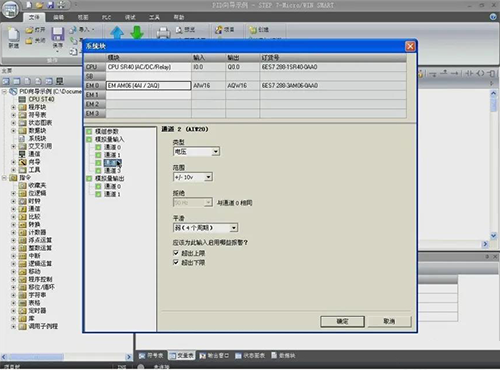Open the 平滑 dropdown showing 弱(4个周期)
The width and height of the screenshot is (500, 370).
coord(205,228)
